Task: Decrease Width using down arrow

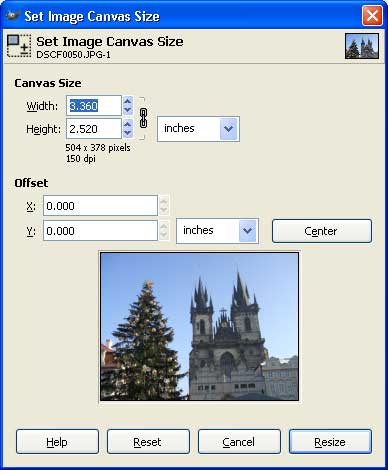Action: (x=128, y=110)
